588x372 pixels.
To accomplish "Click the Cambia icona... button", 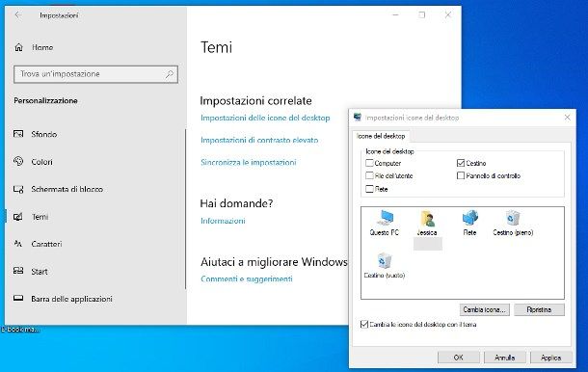I will click(484, 309).
